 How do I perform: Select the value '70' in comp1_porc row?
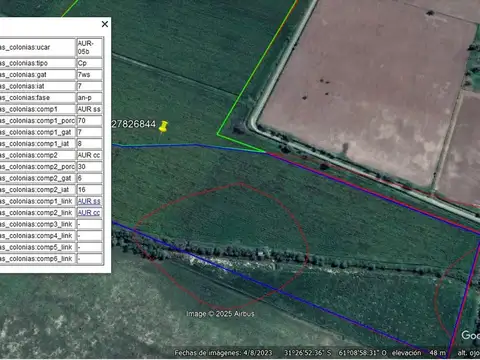tap(82, 121)
